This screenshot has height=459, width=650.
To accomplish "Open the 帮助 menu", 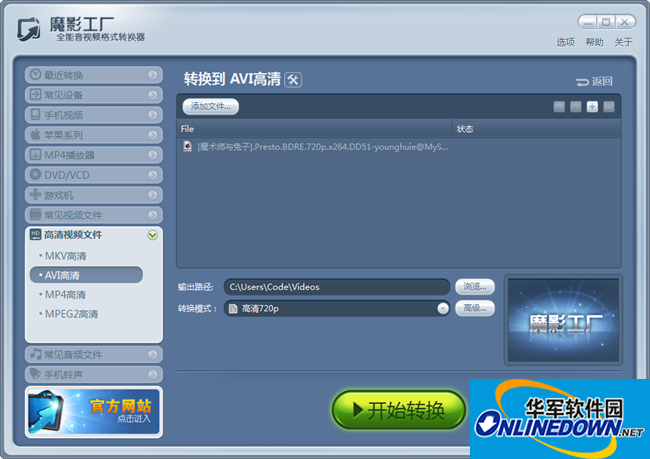I will [594, 42].
